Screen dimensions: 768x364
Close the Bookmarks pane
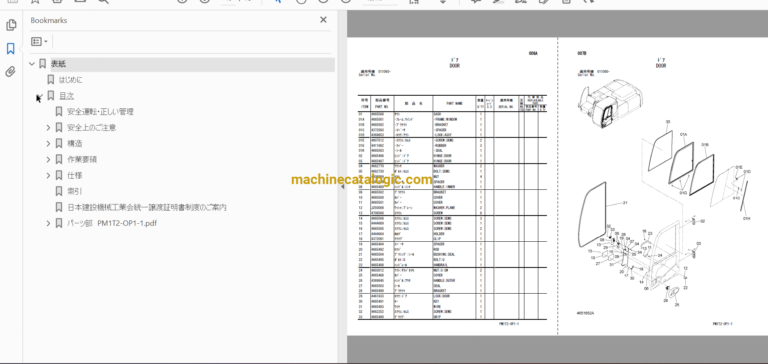323,20
